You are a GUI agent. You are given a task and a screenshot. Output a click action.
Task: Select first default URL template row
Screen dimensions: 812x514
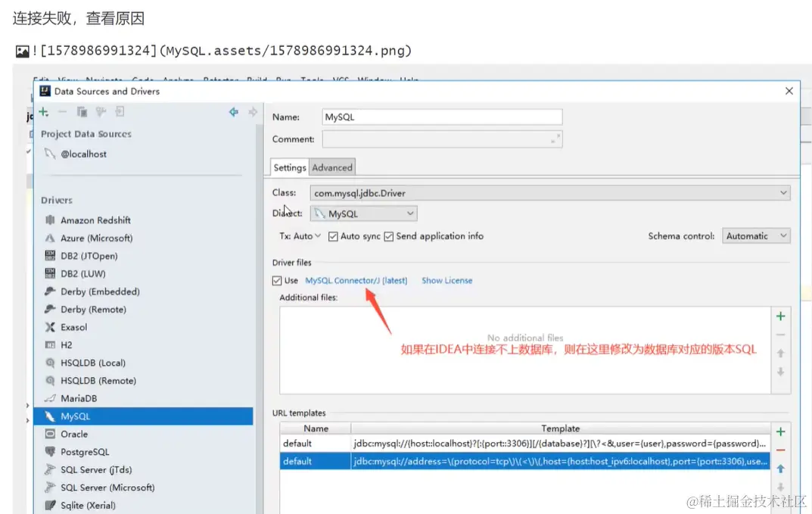click(524, 444)
